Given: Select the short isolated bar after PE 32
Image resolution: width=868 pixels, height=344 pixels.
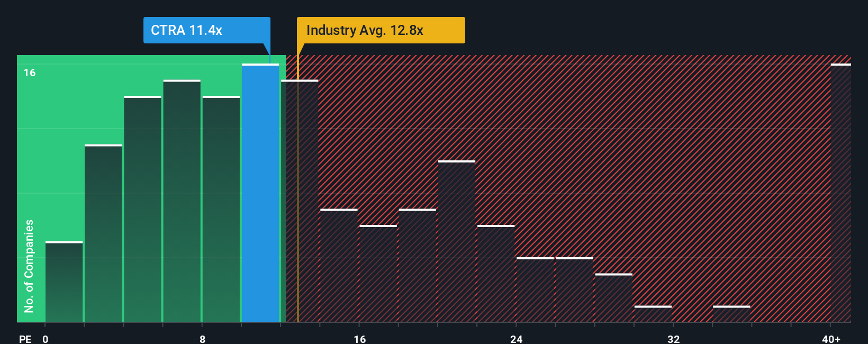Looking at the screenshot, I should click(x=731, y=314).
